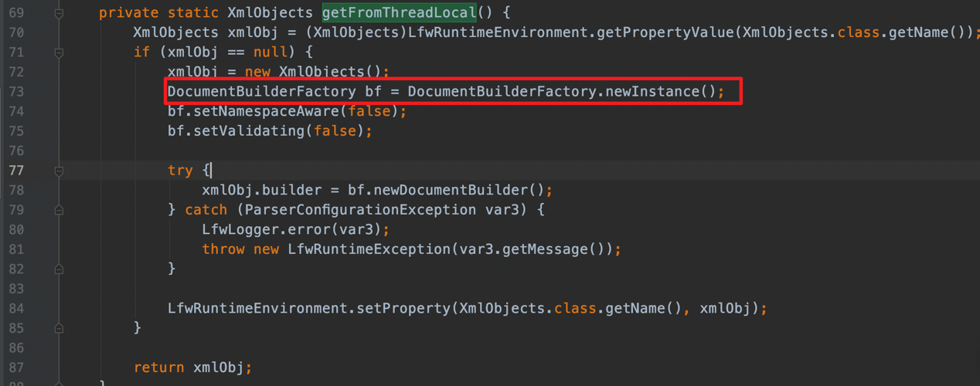Click the getFromThreadLocal method name
Image resolution: width=980 pixels, height=386 pixels.
click(x=399, y=13)
